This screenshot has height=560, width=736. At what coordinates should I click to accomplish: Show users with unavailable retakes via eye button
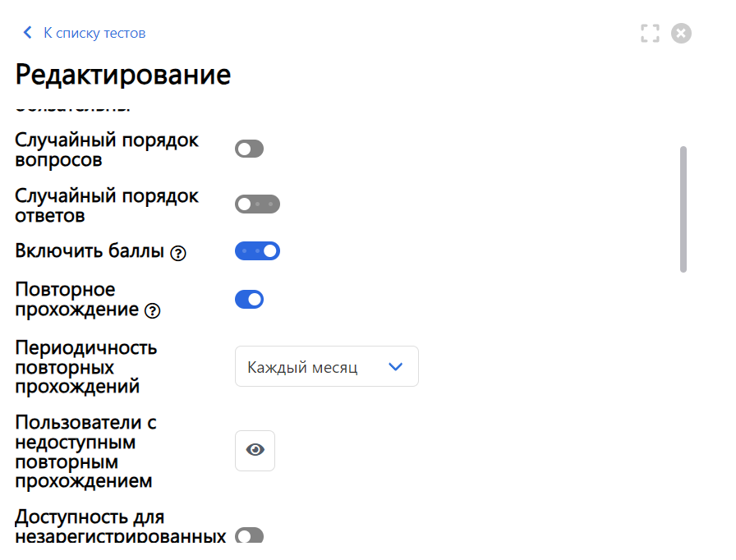[x=255, y=450]
